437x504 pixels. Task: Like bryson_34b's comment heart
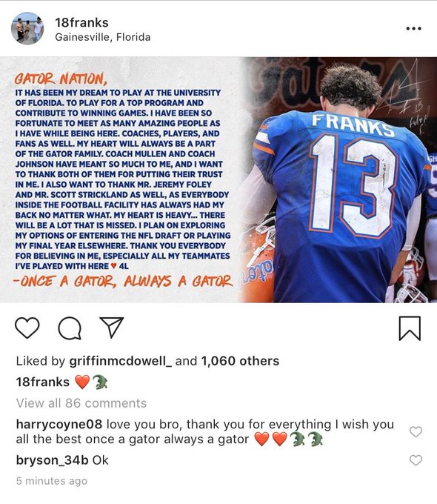tap(416, 460)
